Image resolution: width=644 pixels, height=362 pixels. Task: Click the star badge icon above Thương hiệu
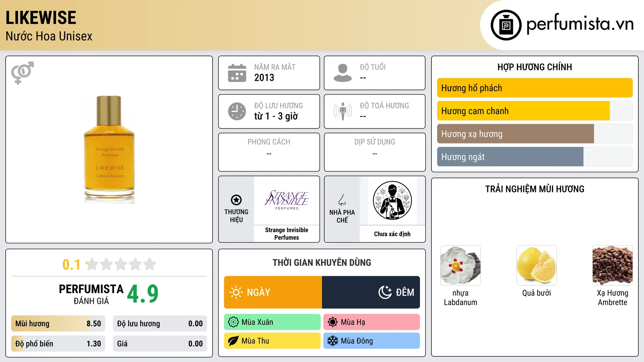click(236, 200)
